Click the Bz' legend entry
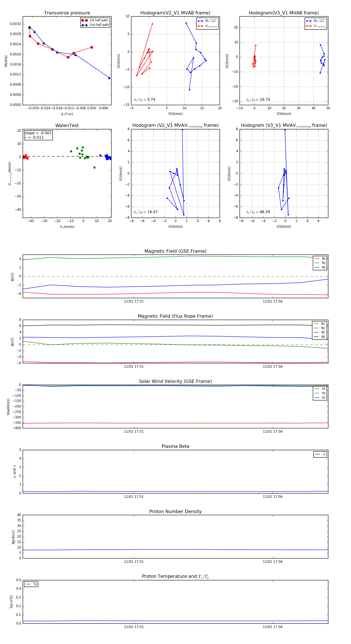 [x=320, y=332]
